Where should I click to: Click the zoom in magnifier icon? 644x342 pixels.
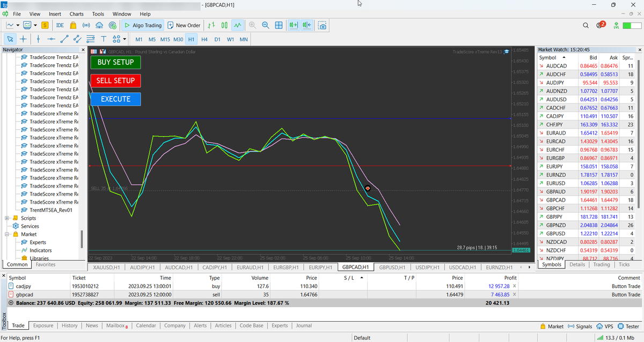252,25
